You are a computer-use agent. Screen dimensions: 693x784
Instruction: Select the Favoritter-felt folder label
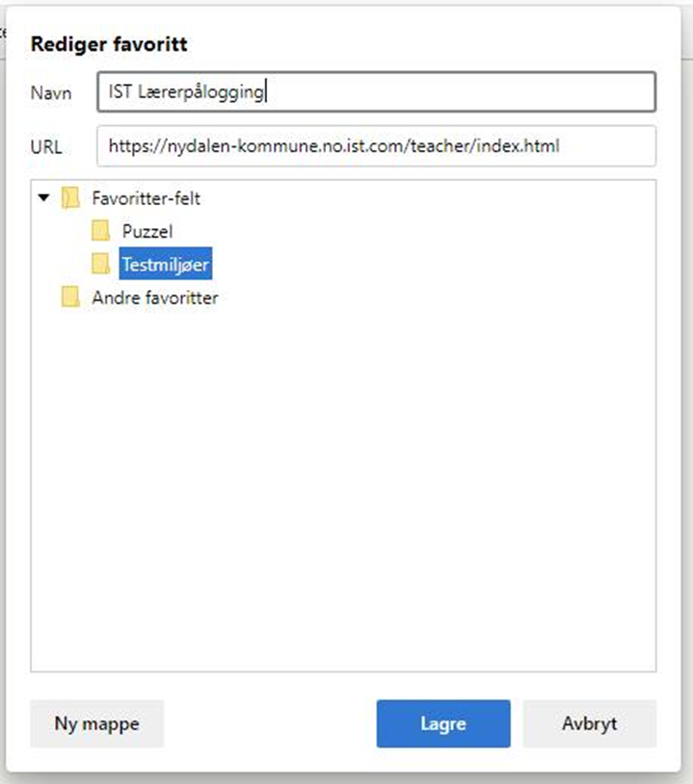(146, 198)
